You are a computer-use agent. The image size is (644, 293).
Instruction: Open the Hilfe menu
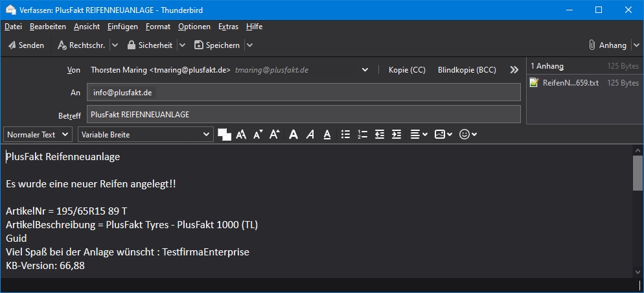(254, 27)
